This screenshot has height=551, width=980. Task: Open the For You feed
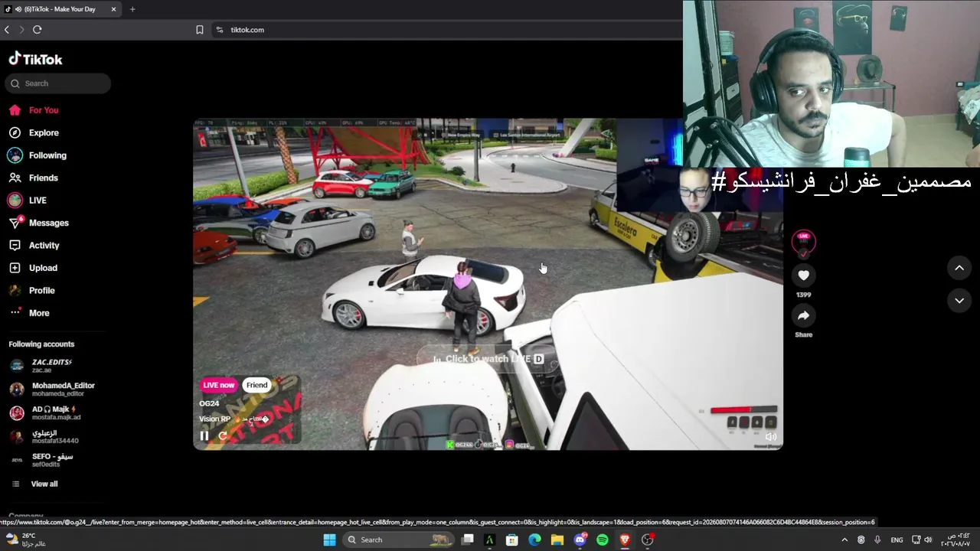44,110
